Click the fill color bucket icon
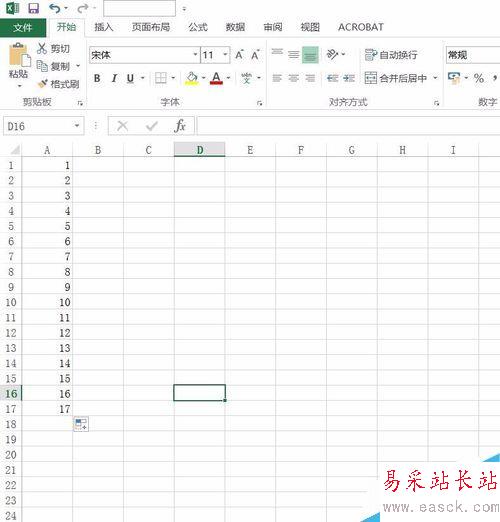The image size is (500, 522). coord(192,78)
